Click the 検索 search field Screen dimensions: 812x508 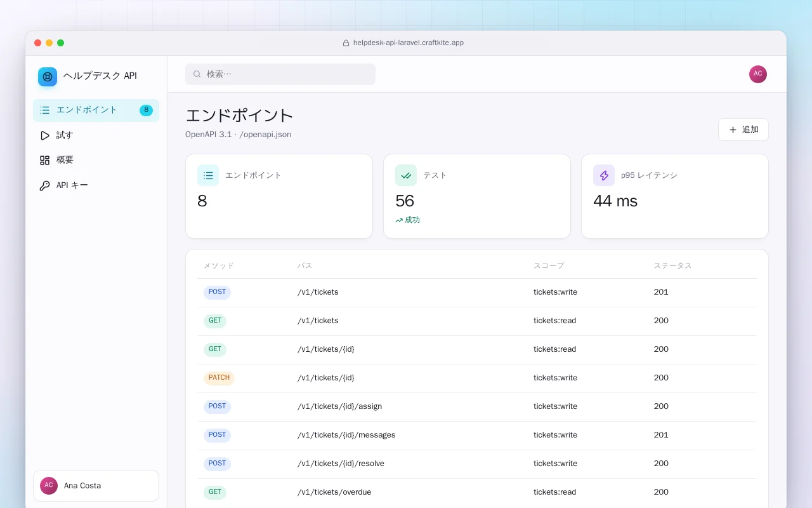coord(280,74)
